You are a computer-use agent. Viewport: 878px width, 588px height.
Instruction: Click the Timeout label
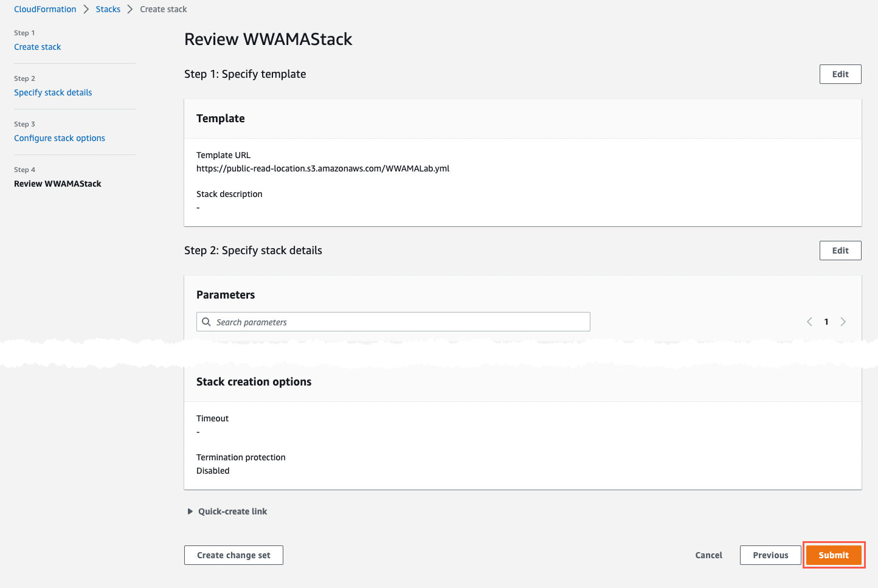[212, 418]
